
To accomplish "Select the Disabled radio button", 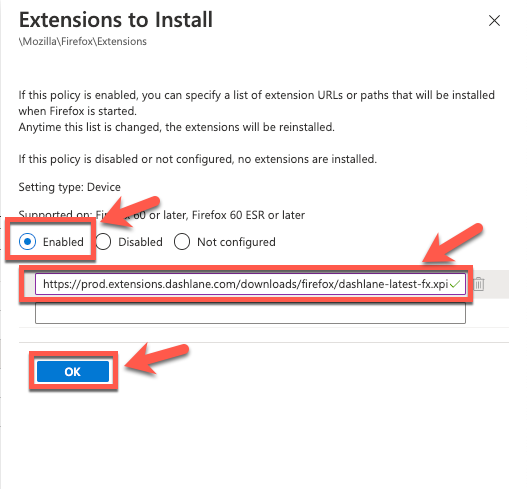I will point(103,242).
